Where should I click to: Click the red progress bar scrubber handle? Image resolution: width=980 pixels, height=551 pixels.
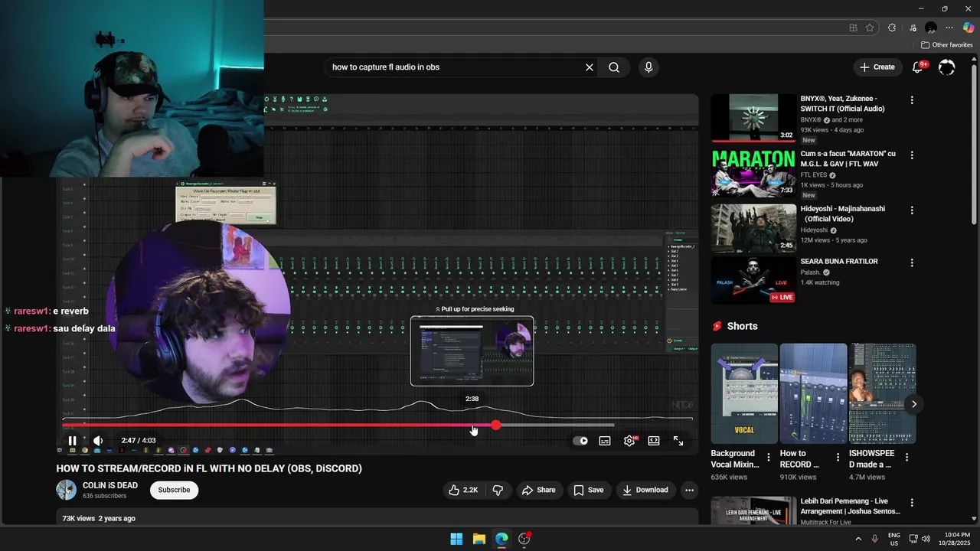[496, 425]
